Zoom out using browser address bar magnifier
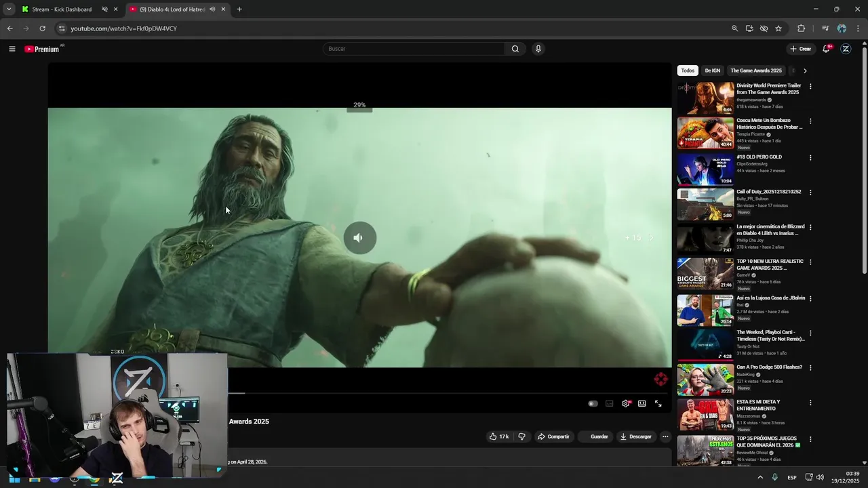The height and width of the screenshot is (488, 868). coord(734,28)
